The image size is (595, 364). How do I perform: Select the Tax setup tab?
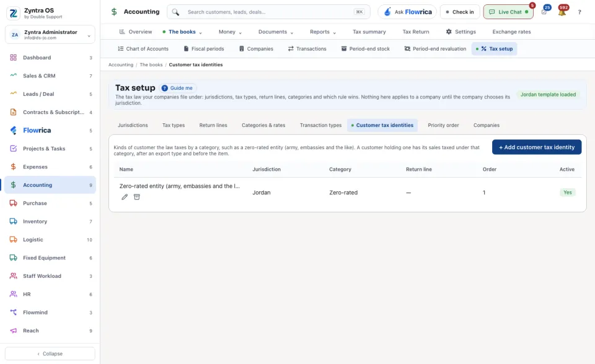495,48
